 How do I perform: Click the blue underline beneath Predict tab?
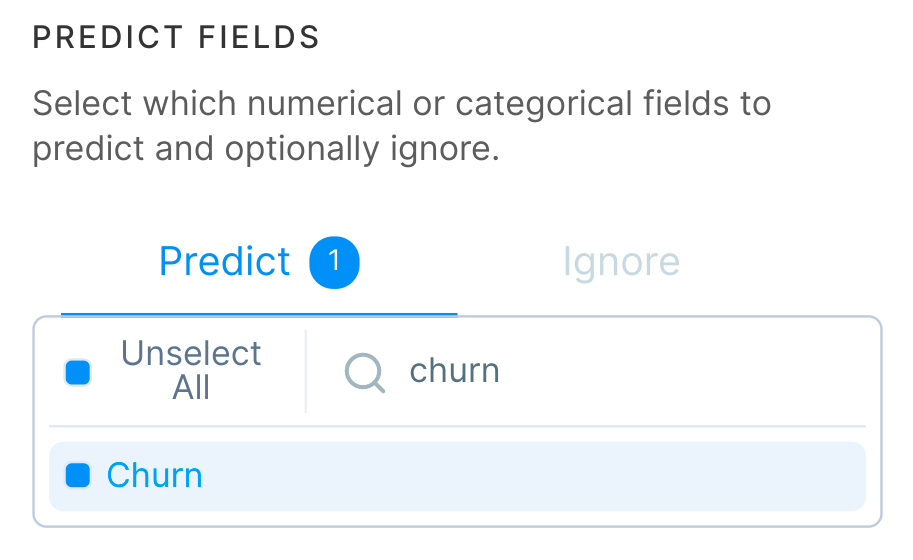coord(259,314)
